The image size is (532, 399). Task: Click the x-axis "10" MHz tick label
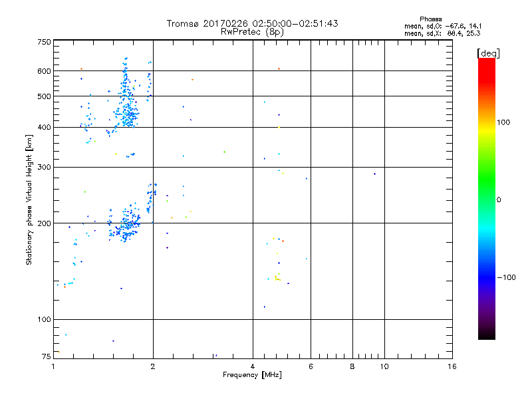pyautogui.click(x=384, y=366)
